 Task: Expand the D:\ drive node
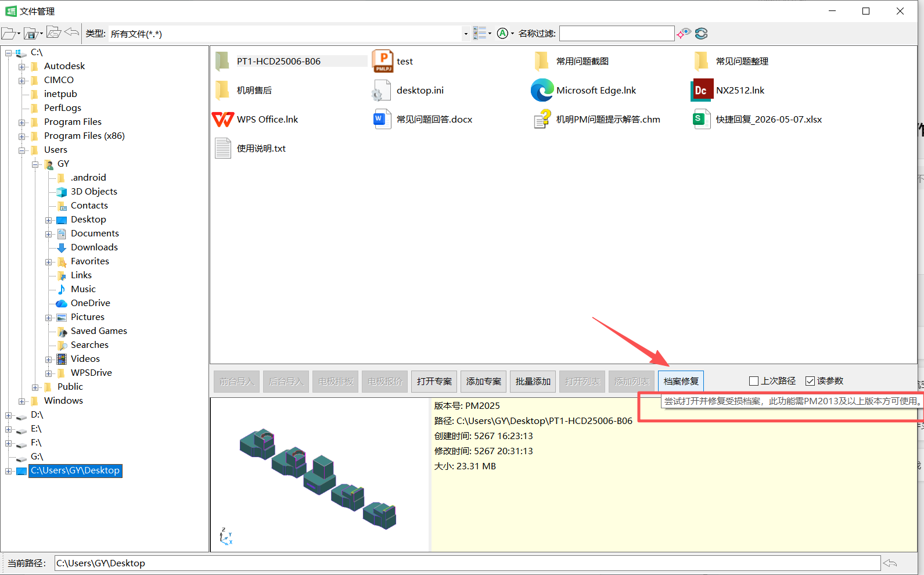click(9, 415)
